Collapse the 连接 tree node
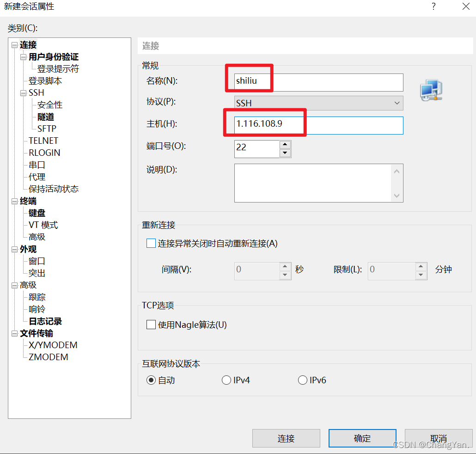This screenshot has width=476, height=454. (x=14, y=45)
